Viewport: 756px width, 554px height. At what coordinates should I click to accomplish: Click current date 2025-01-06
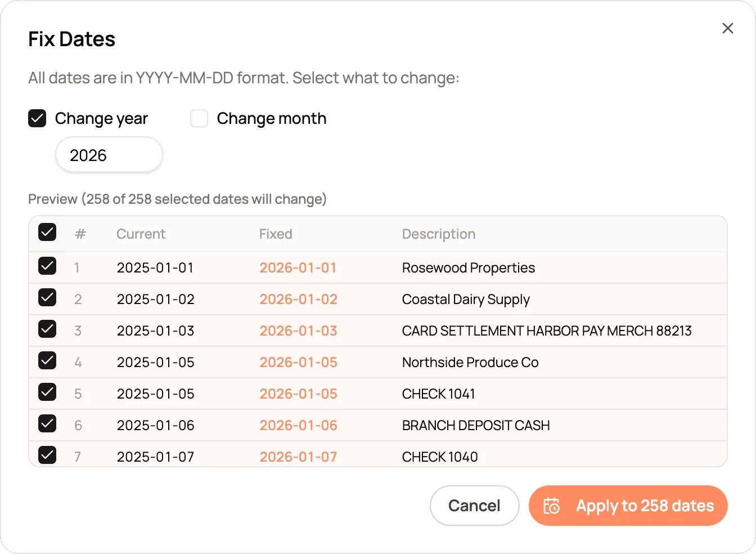point(156,426)
